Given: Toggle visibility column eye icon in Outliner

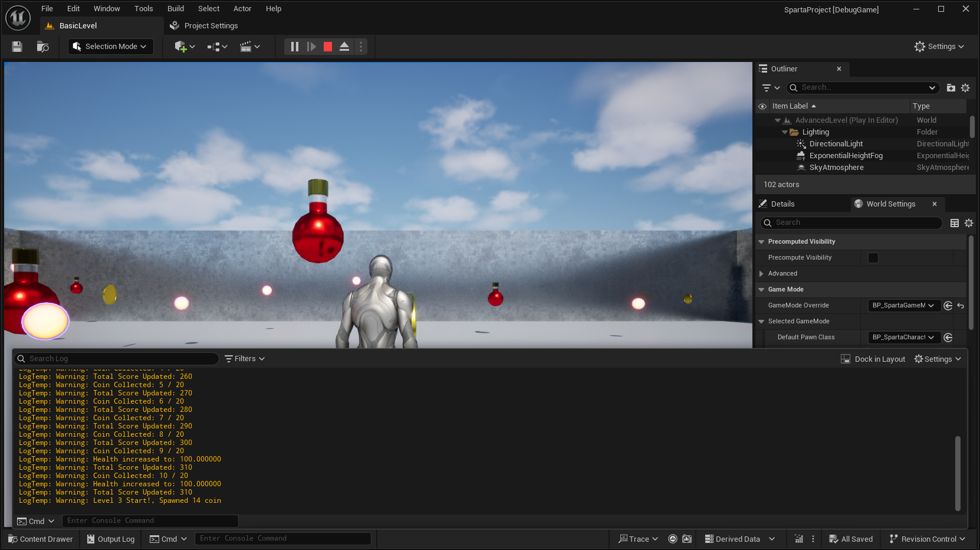Looking at the screenshot, I should click(762, 106).
